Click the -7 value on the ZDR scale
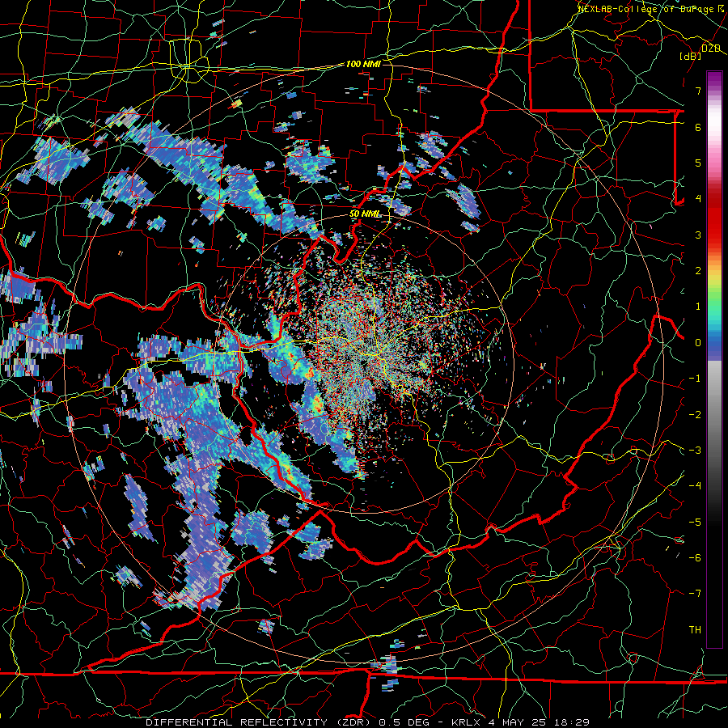Screen dimensions: 728x728 tap(695, 594)
